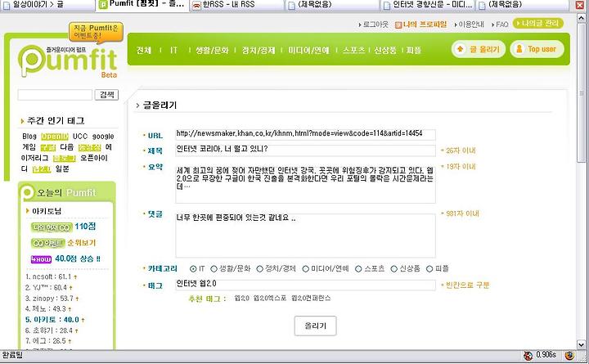The image size is (589, 364).
Task: Open the 피플 navigation menu item
Action: pyautogui.click(x=414, y=50)
